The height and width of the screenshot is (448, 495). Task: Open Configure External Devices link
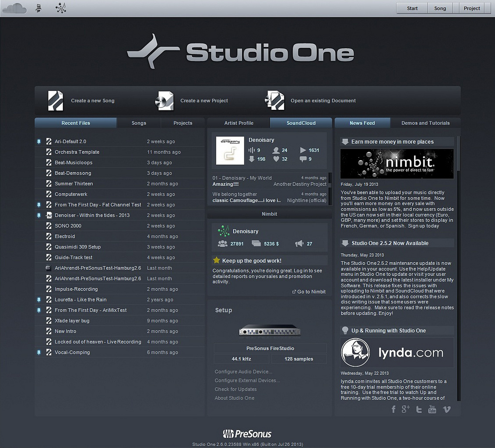pos(247,380)
